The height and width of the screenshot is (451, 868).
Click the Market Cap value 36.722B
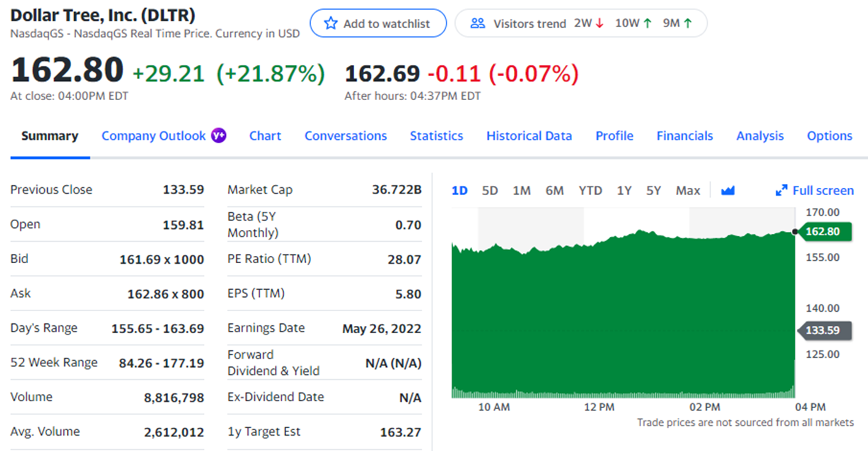tap(397, 190)
